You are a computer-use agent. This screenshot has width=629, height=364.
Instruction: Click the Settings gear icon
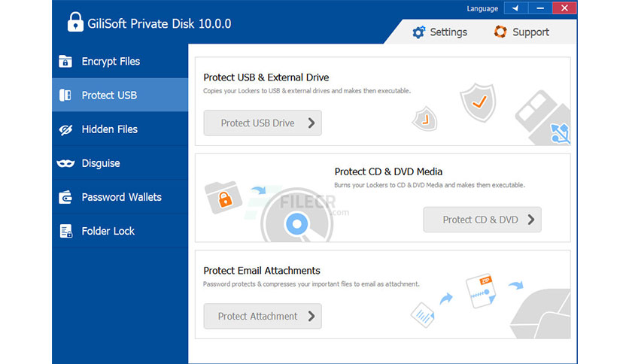click(418, 32)
